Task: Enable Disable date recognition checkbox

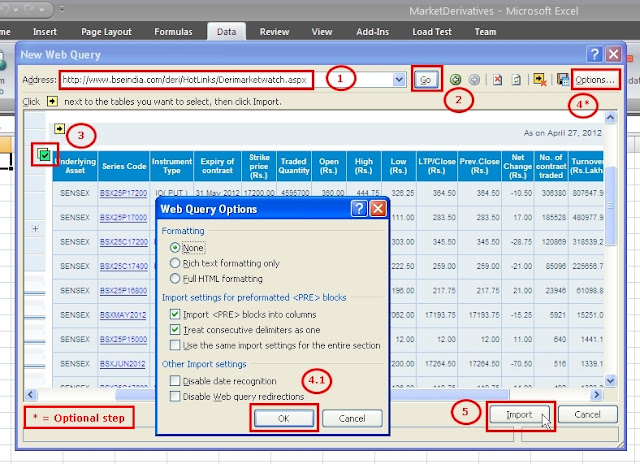Action: tap(175, 381)
